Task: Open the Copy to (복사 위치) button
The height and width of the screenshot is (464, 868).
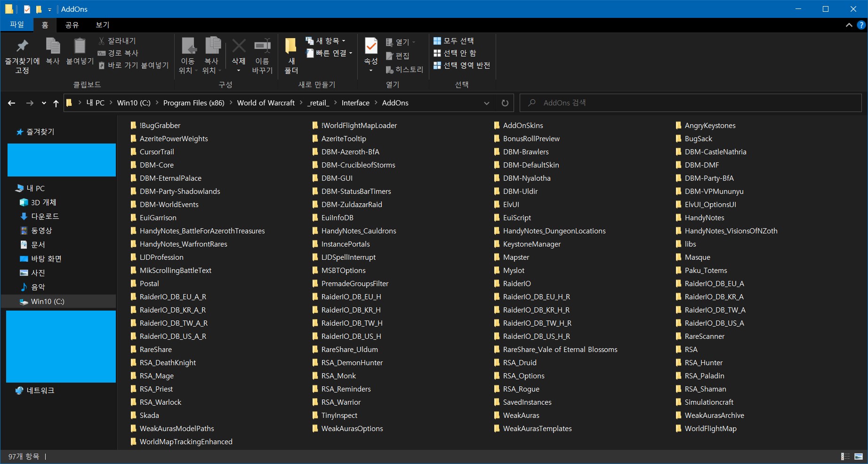Action: [x=212, y=56]
